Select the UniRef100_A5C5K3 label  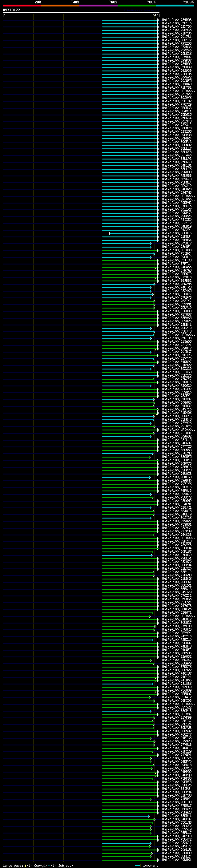coord(177,108)
